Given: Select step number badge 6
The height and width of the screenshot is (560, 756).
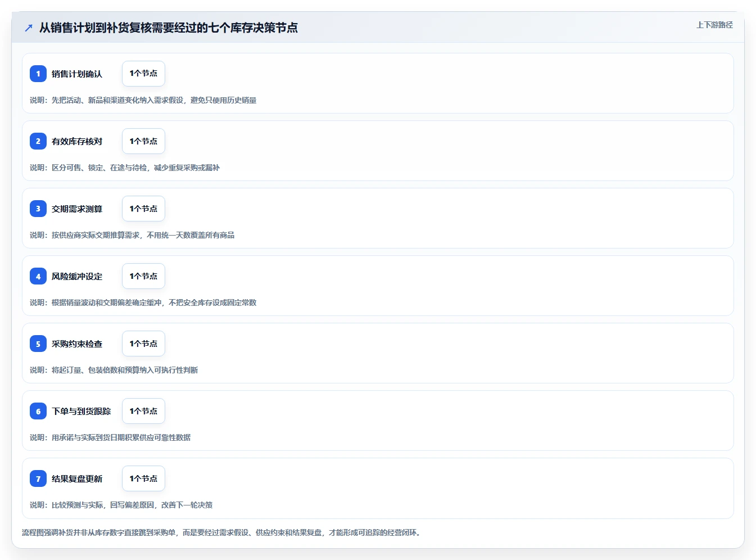Looking at the screenshot, I should coord(38,411).
